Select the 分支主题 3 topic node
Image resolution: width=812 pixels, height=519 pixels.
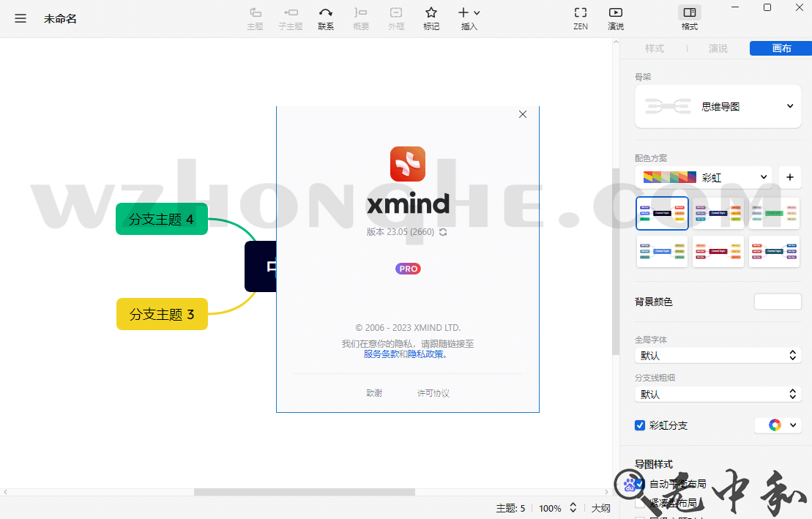(162, 313)
